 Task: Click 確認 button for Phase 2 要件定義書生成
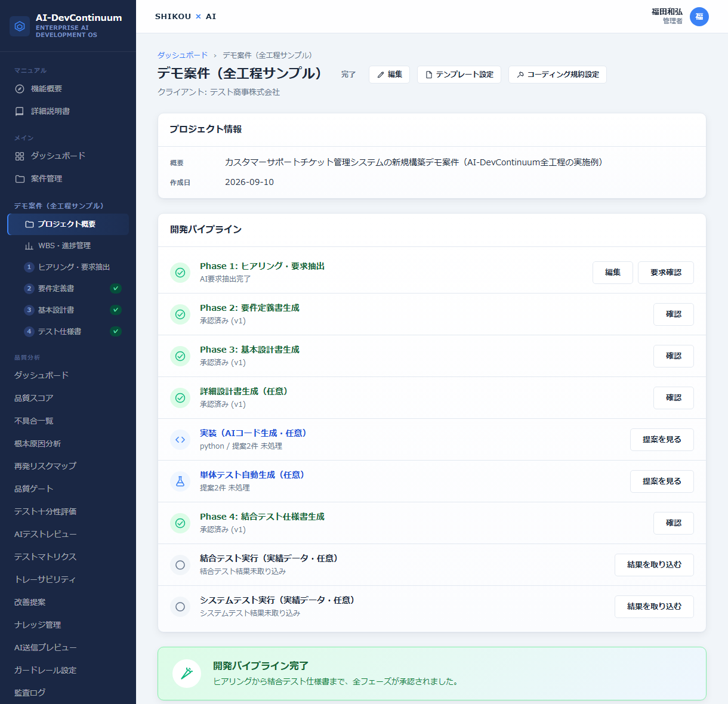[674, 314]
